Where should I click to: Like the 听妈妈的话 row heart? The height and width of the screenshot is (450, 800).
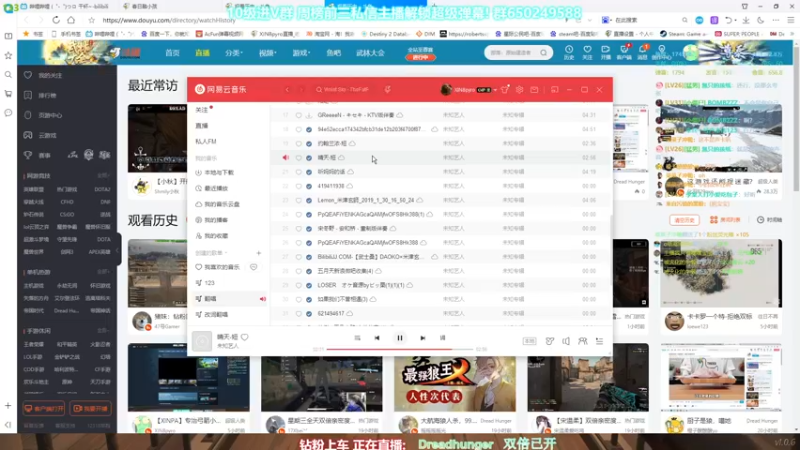pos(298,172)
